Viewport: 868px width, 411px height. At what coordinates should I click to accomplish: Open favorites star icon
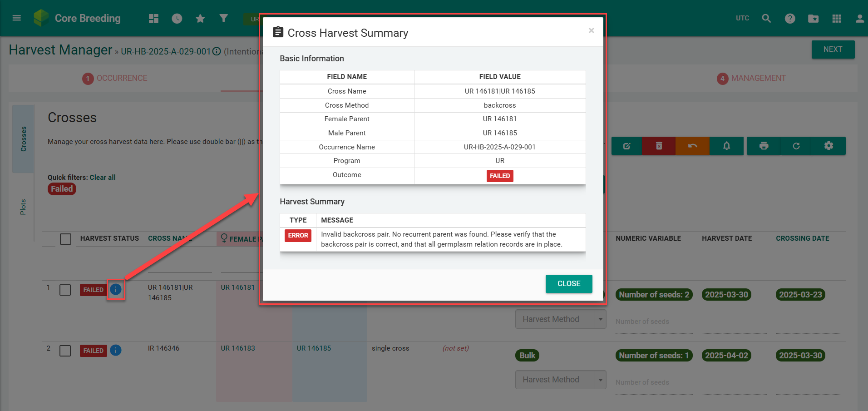(x=200, y=19)
